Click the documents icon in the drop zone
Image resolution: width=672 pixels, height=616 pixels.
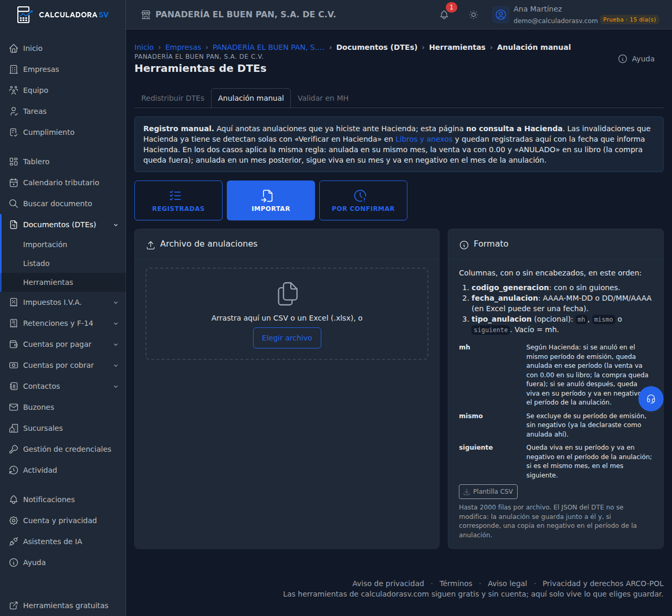pos(287,293)
